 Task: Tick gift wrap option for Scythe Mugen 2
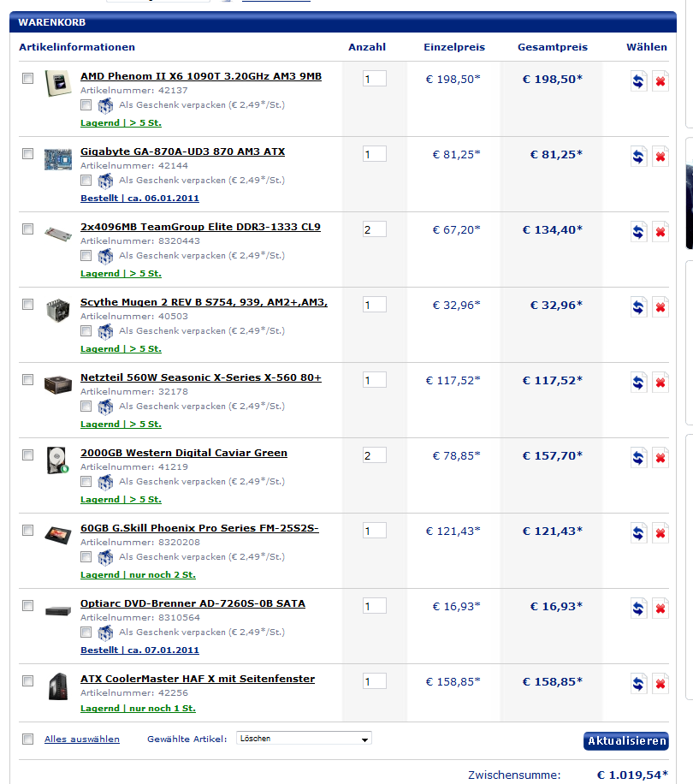(86, 331)
